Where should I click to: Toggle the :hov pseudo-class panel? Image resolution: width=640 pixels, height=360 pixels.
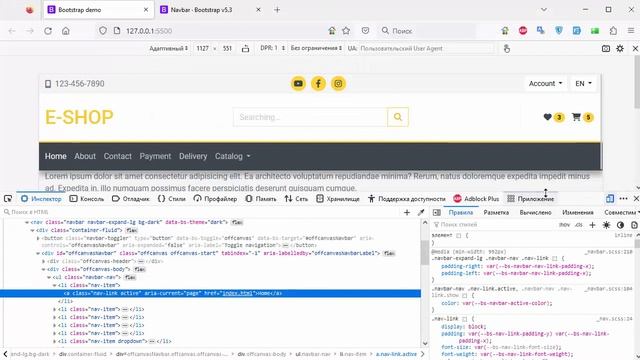[564, 225]
